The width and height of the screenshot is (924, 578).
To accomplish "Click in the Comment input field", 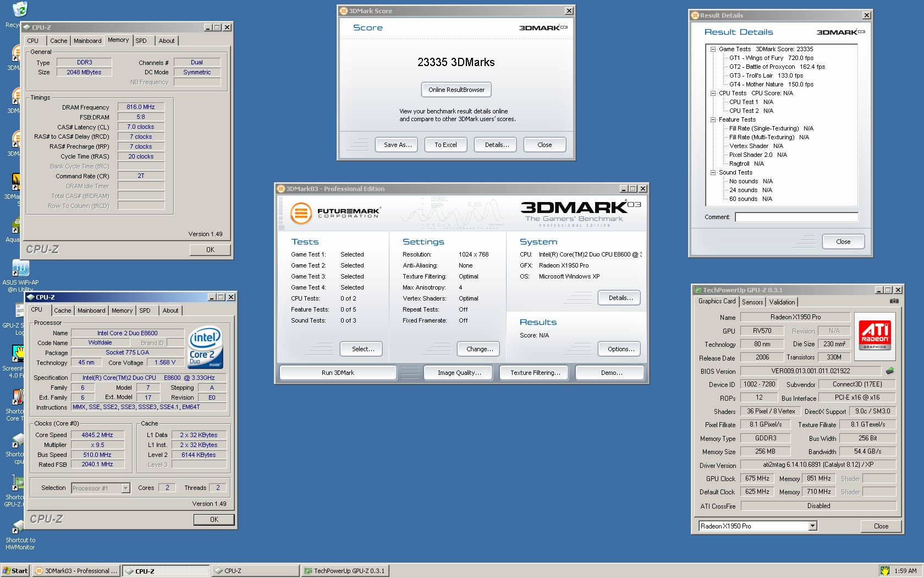I will point(796,217).
